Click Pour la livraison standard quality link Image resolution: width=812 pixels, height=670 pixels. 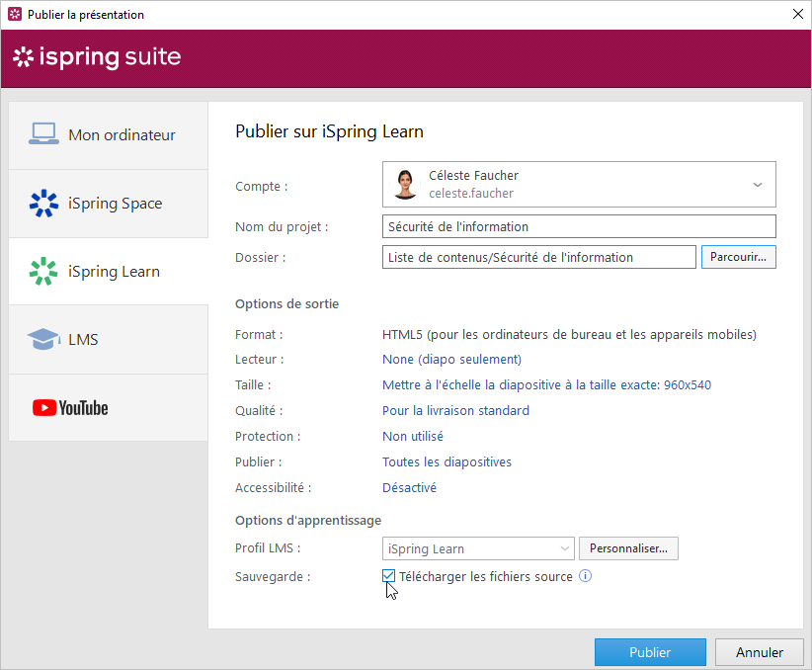(x=455, y=411)
